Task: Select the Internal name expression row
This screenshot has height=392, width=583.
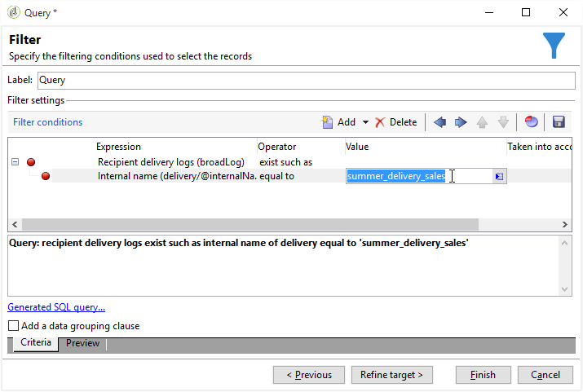Action: tap(177, 176)
